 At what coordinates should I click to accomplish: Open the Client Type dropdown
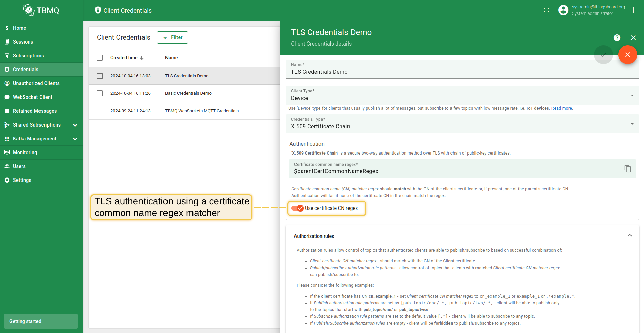point(462,96)
